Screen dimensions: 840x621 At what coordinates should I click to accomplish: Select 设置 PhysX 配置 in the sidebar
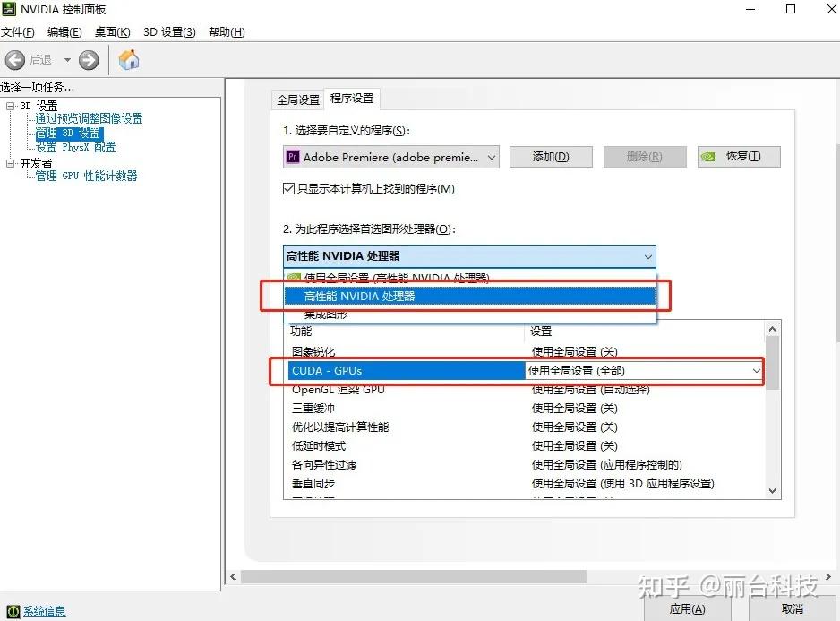[x=75, y=147]
